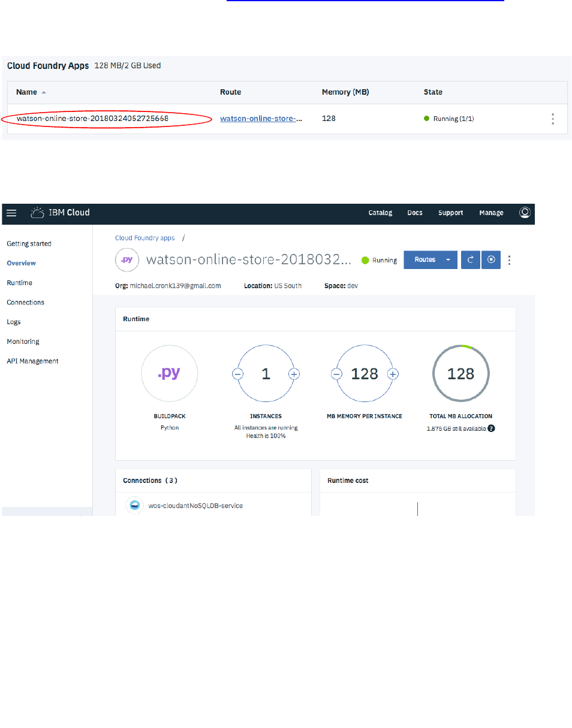
Task: Click the Location US South text
Action: (272, 286)
